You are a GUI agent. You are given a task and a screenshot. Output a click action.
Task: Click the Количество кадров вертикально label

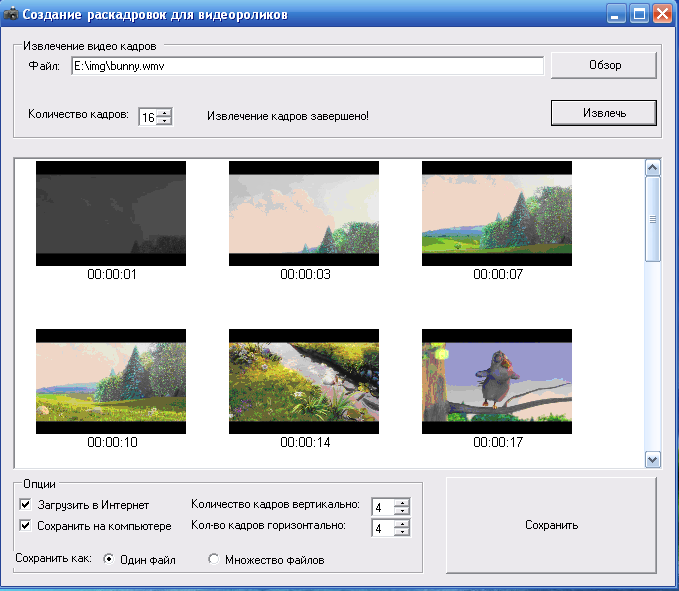click(275, 504)
